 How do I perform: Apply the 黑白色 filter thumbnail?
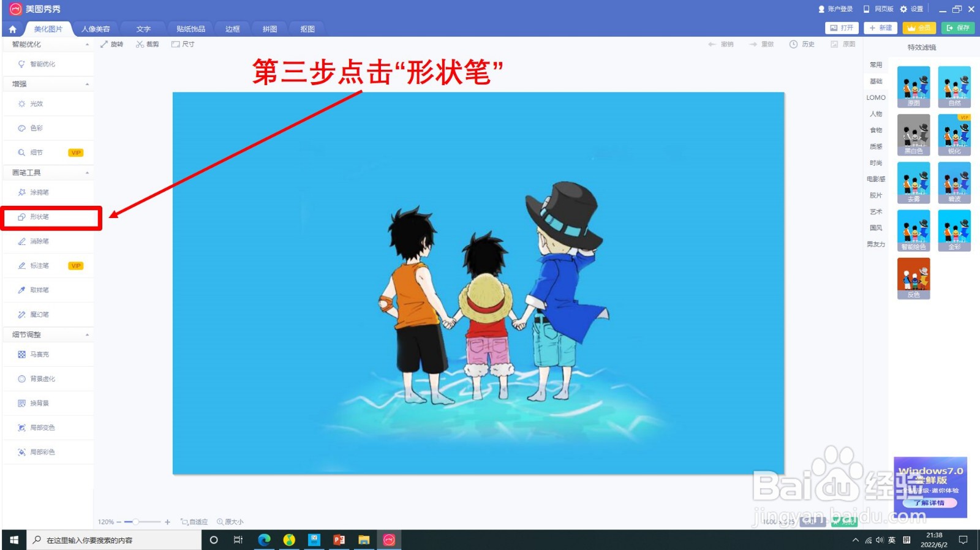tap(914, 135)
